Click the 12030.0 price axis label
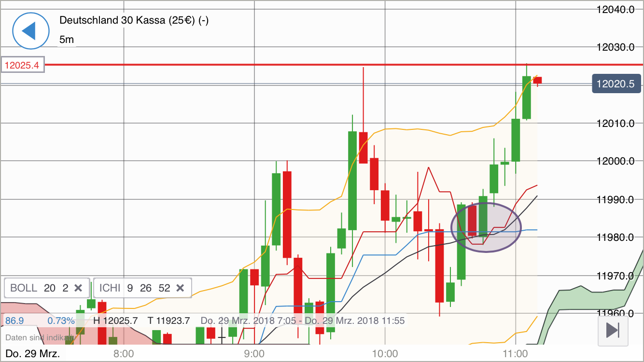The image size is (644, 362). pyautogui.click(x=616, y=47)
